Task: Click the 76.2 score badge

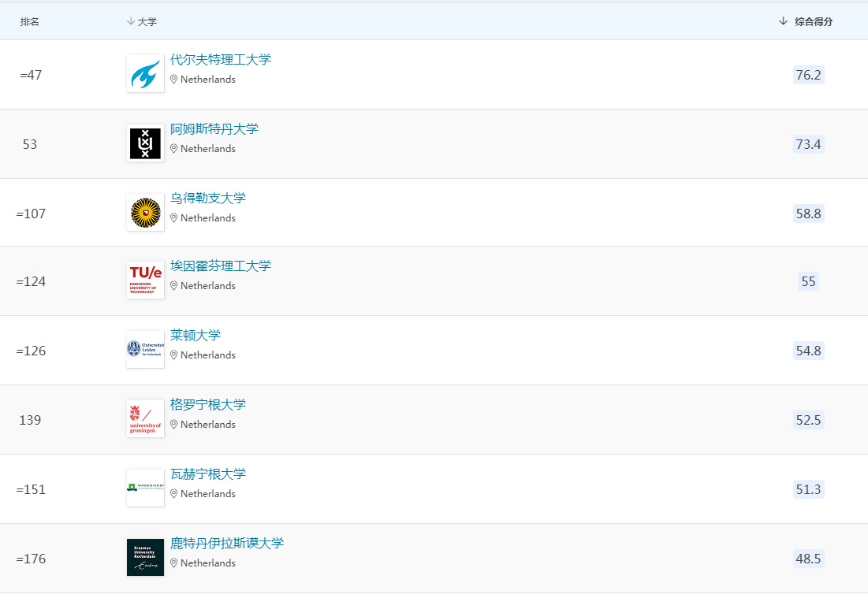Action: tap(807, 75)
